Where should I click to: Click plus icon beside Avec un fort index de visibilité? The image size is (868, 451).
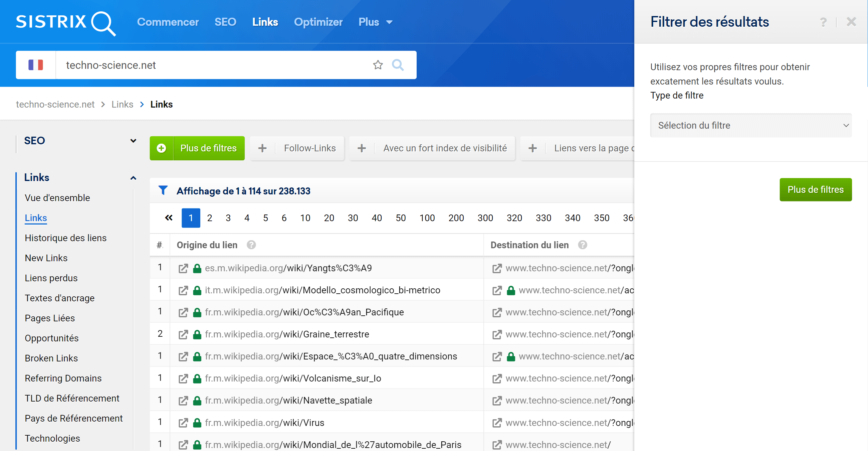pos(362,148)
